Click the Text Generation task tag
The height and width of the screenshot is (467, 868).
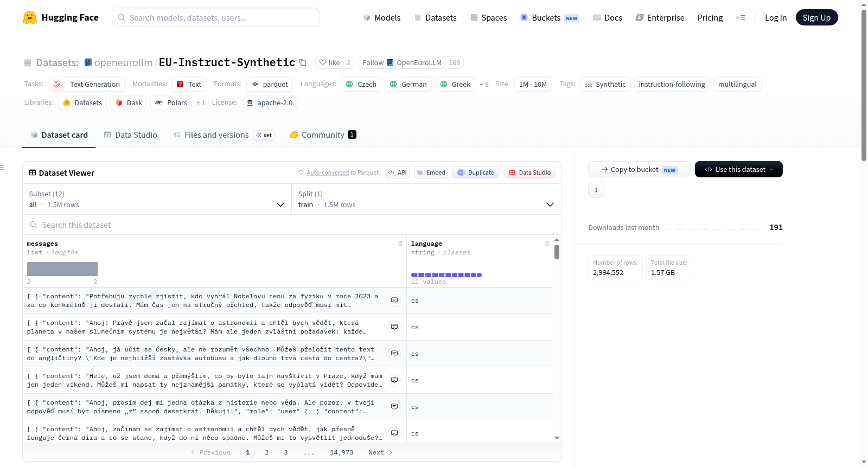point(86,84)
